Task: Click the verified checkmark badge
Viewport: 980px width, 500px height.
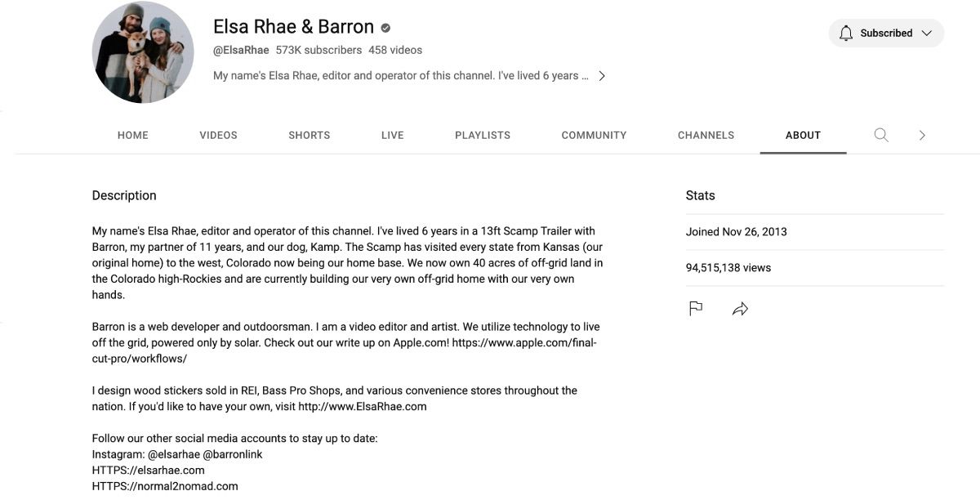Action: point(385,28)
